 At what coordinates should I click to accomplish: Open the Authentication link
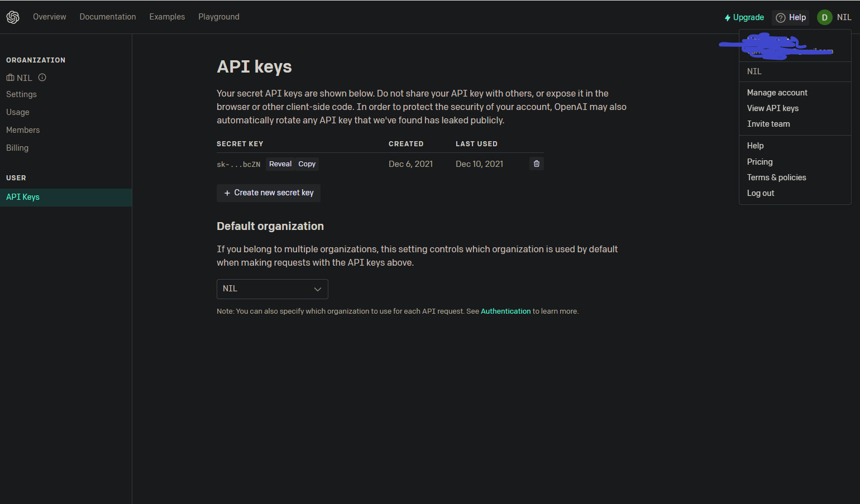(506, 311)
